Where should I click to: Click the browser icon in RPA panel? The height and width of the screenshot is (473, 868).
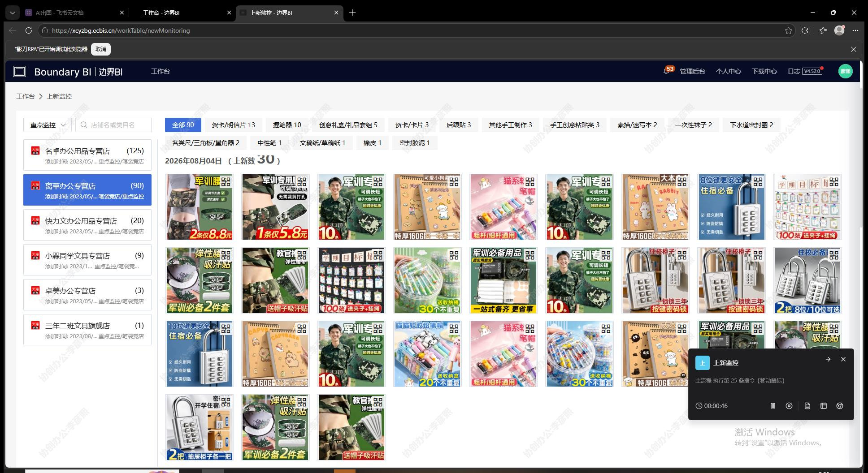[840, 406]
